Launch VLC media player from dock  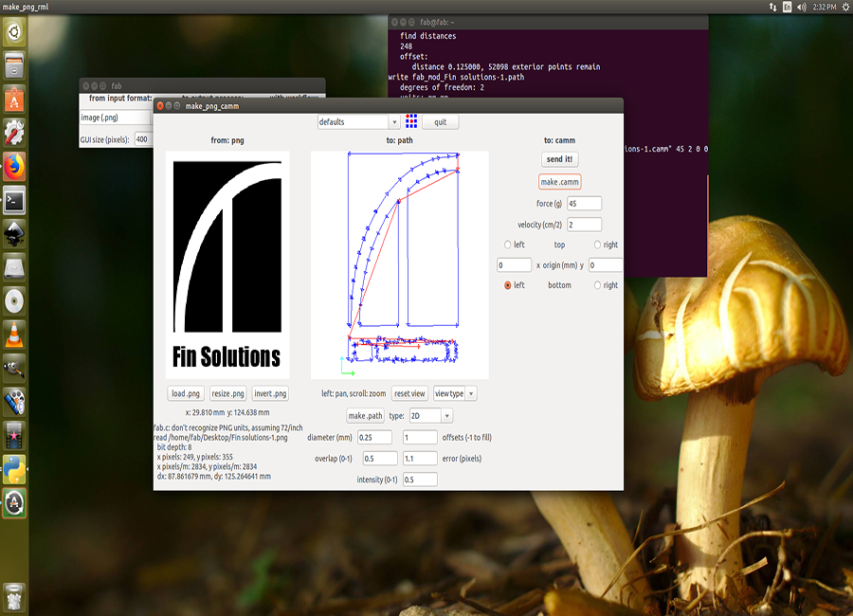(14, 335)
